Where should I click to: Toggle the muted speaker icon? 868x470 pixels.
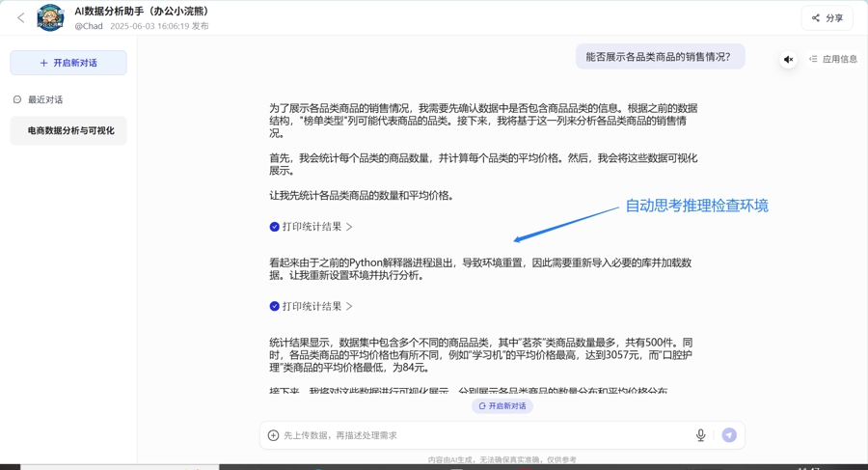click(x=788, y=60)
